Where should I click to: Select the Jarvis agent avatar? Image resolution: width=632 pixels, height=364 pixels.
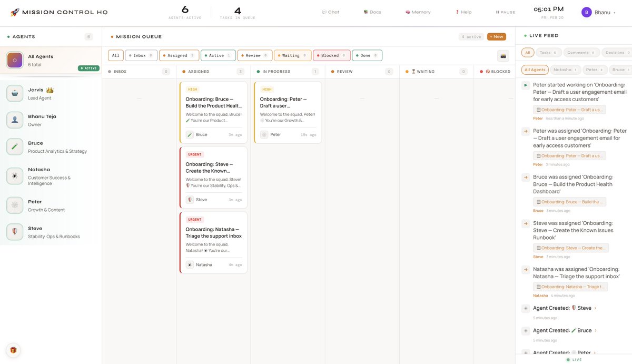tap(15, 93)
